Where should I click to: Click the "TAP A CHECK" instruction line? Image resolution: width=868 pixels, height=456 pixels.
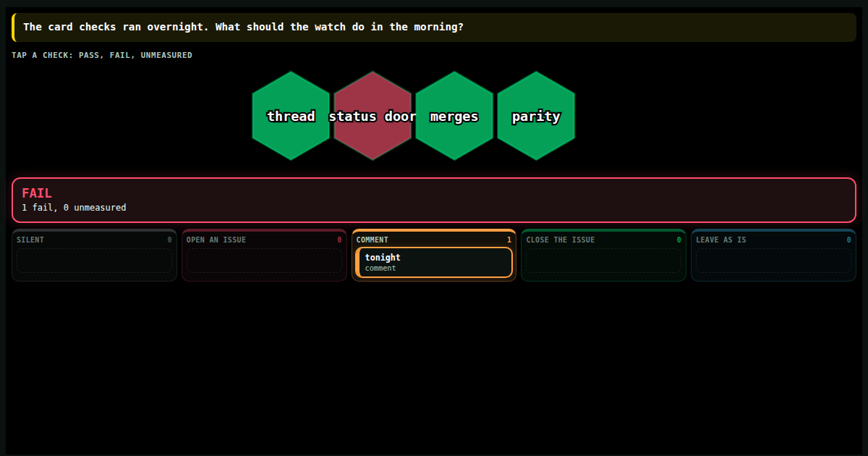[x=102, y=55]
